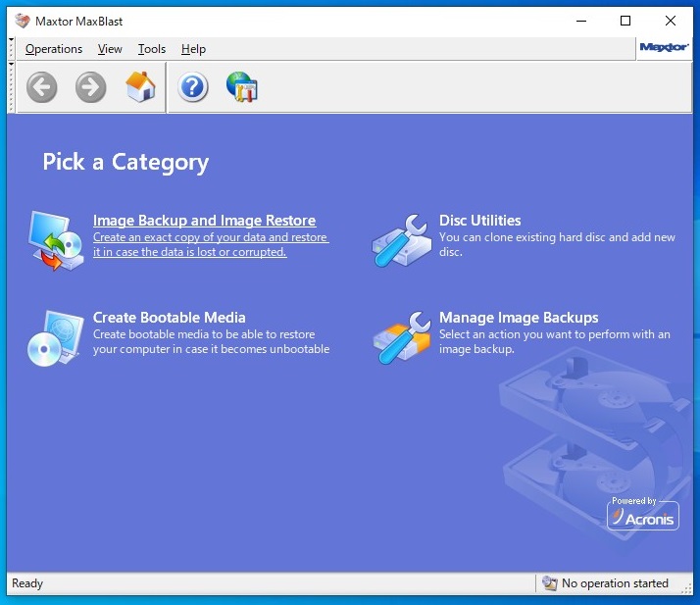This screenshot has height=605, width=700.
Task: Select the Disc Utilities category heading
Action: tap(480, 220)
